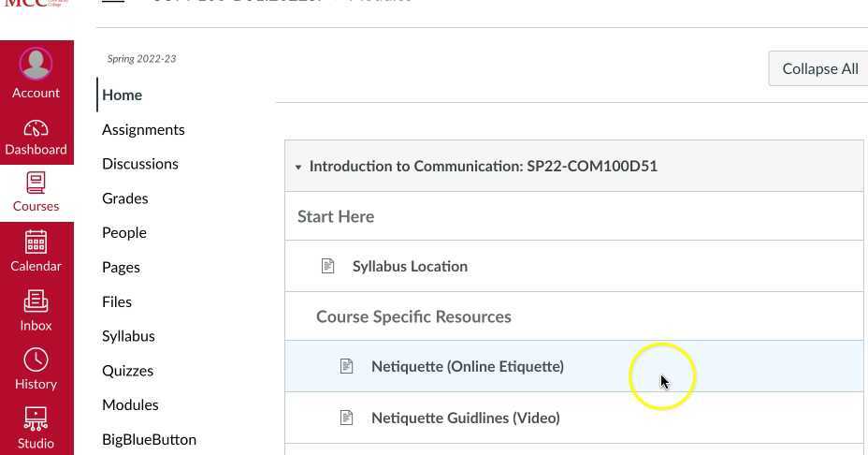The width and height of the screenshot is (868, 455).
Task: Open the Account profile avatar
Action: point(36,64)
